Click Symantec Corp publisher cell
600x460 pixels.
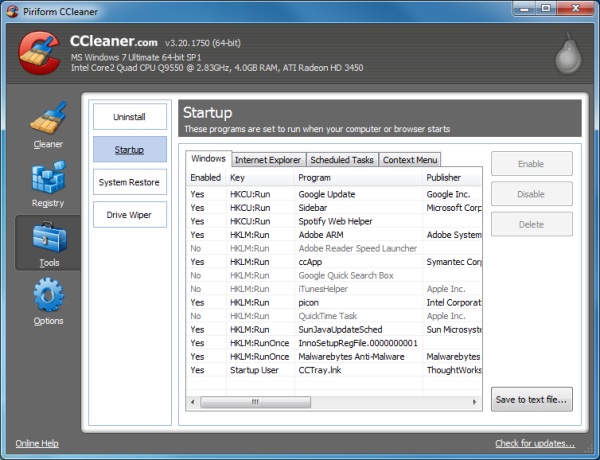[454, 262]
